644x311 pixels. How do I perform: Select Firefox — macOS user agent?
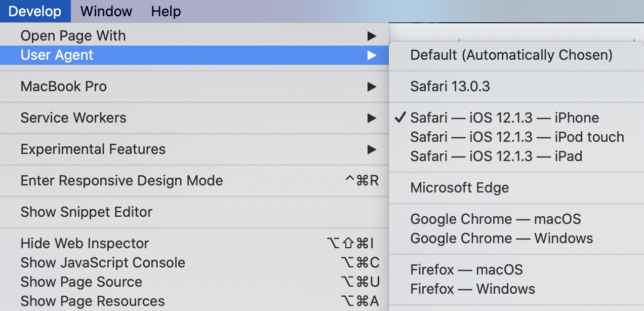click(516, 270)
